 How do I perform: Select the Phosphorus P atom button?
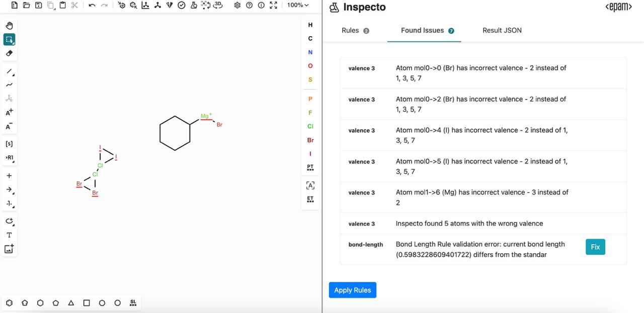click(x=310, y=98)
